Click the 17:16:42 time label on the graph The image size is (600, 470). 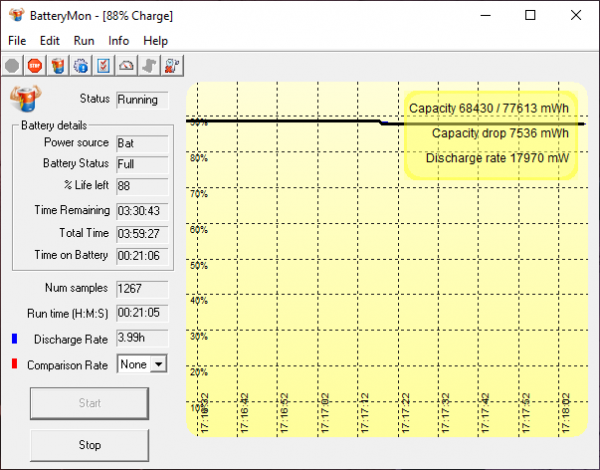(x=245, y=413)
